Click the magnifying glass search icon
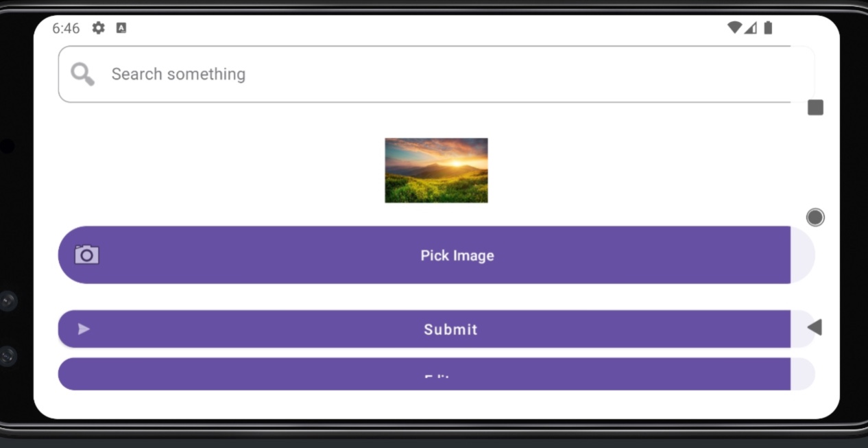Viewport: 868px width, 448px height. [x=82, y=74]
